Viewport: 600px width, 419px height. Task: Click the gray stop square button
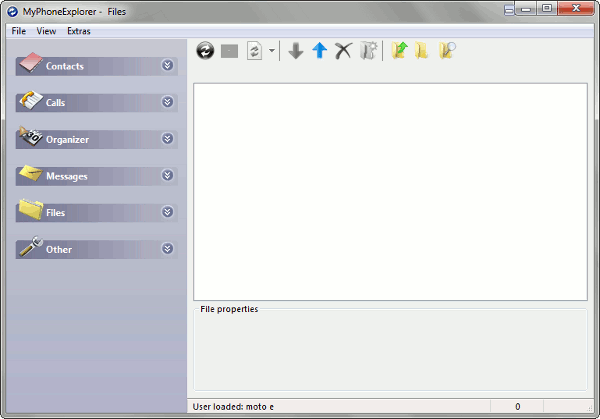[x=230, y=51]
